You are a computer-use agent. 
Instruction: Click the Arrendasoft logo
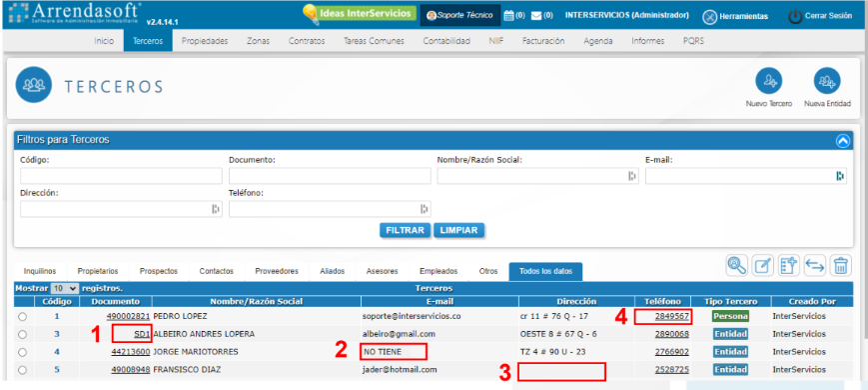click(x=75, y=13)
